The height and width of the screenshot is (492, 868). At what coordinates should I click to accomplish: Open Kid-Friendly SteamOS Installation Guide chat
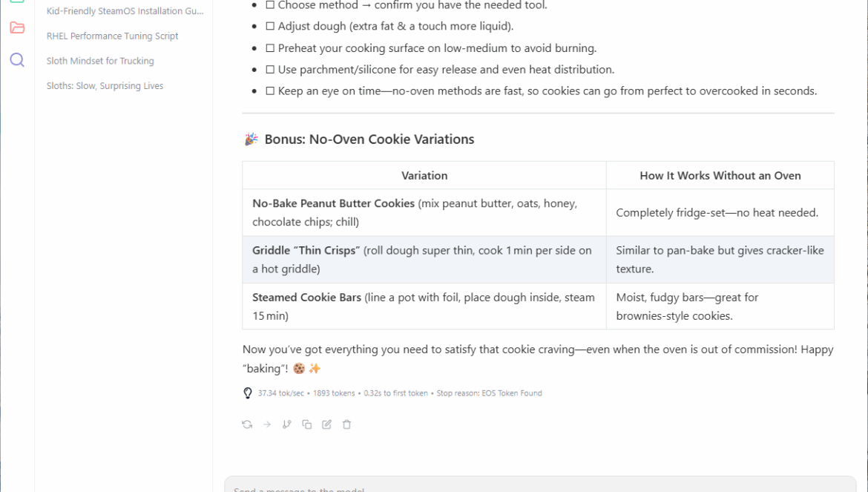pyautogui.click(x=125, y=11)
